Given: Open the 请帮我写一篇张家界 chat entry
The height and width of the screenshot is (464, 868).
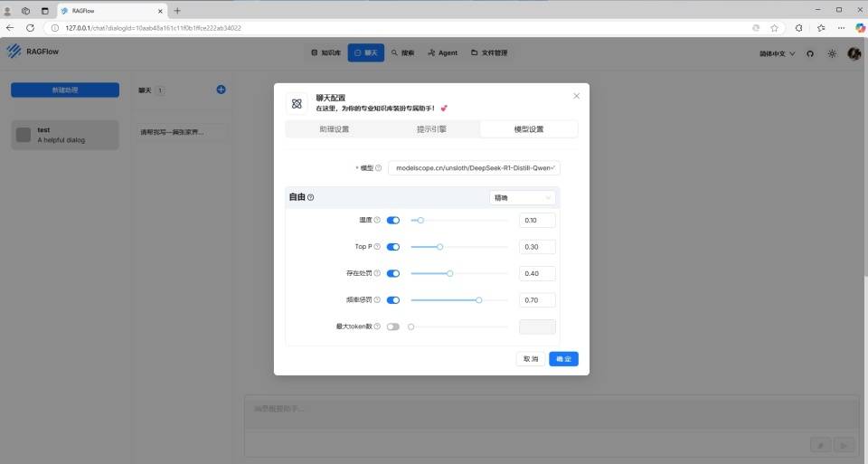Looking at the screenshot, I should point(182,132).
